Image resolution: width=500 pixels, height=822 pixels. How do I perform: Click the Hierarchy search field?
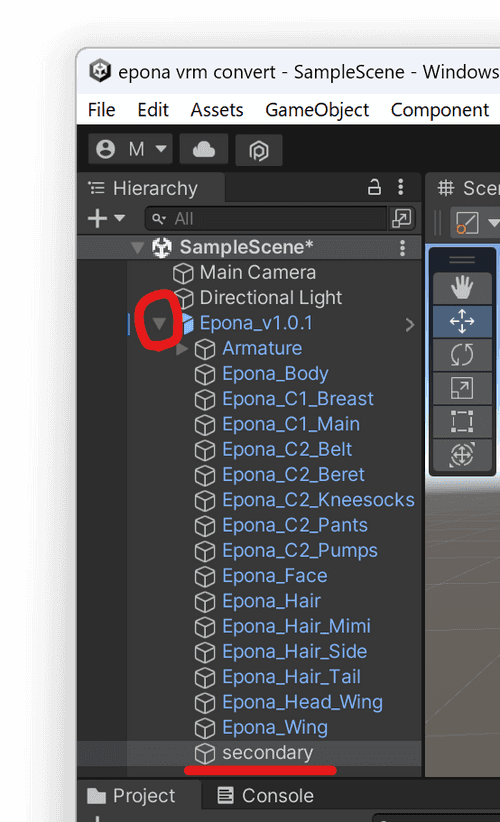click(267, 218)
